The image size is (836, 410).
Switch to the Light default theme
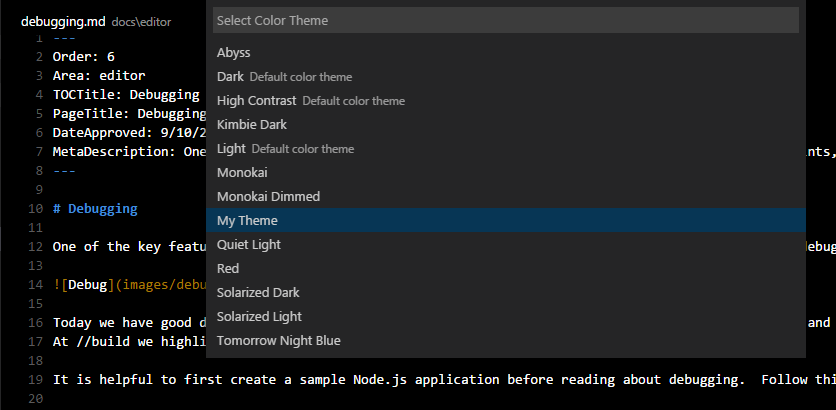click(231, 148)
